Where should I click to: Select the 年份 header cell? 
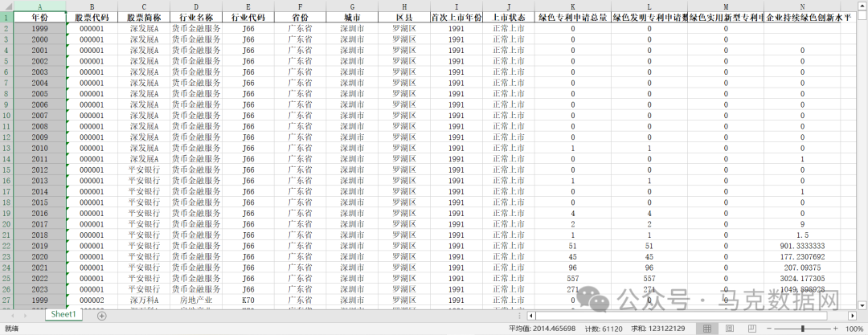pos(39,18)
